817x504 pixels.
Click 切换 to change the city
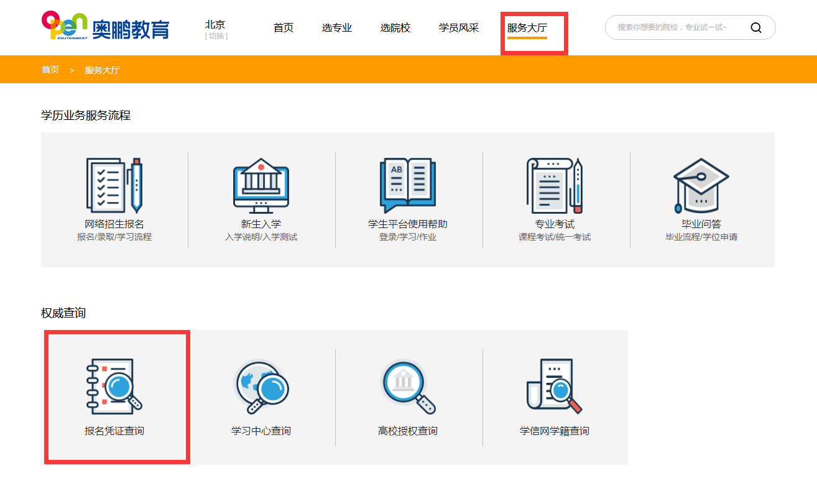[x=215, y=35]
